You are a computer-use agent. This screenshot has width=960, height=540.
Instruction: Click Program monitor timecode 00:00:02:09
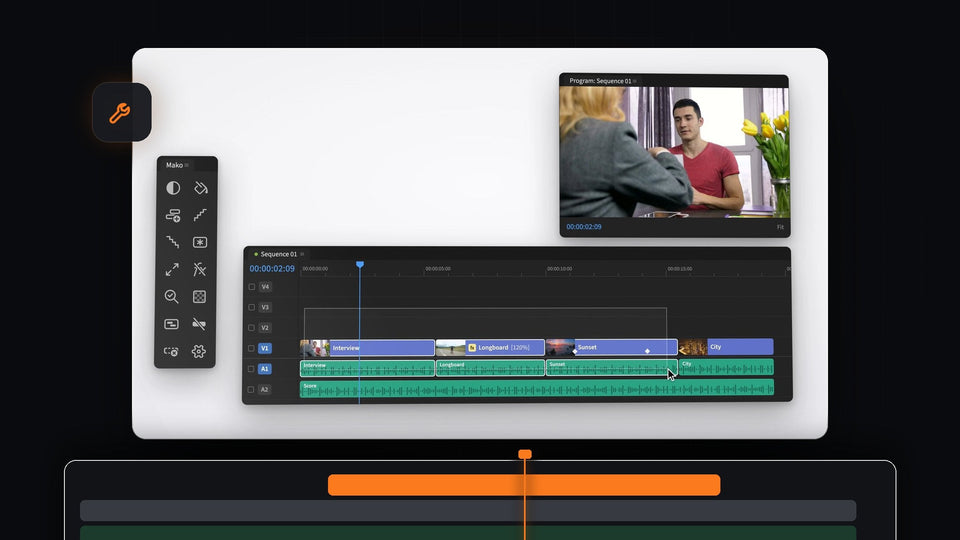pos(583,227)
